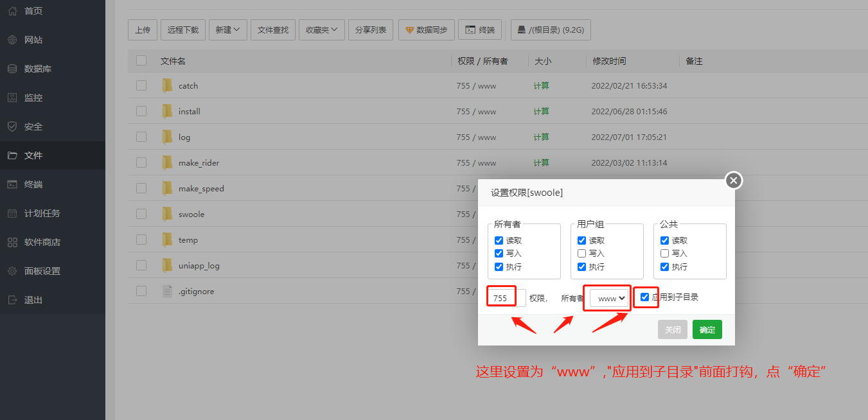Image resolution: width=868 pixels, height=420 pixels.
Task: Click the 终端 terminal icon in sidebar
Action: pos(12,184)
